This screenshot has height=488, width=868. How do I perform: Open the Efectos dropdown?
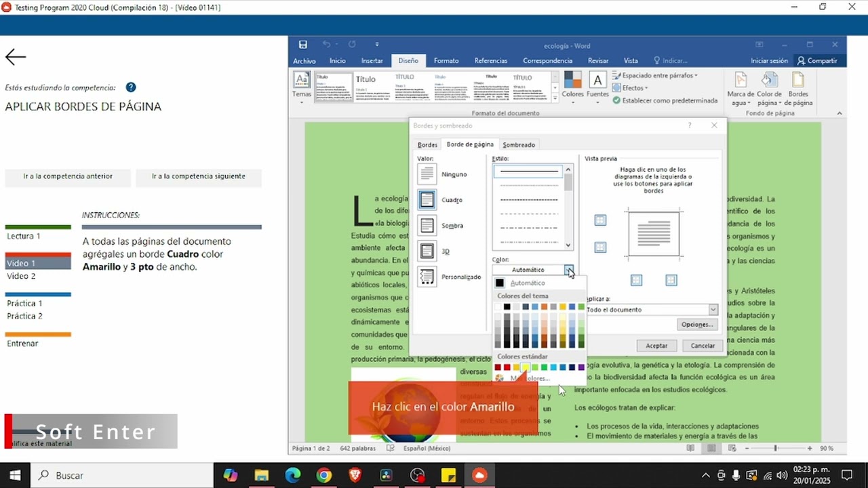pyautogui.click(x=630, y=88)
